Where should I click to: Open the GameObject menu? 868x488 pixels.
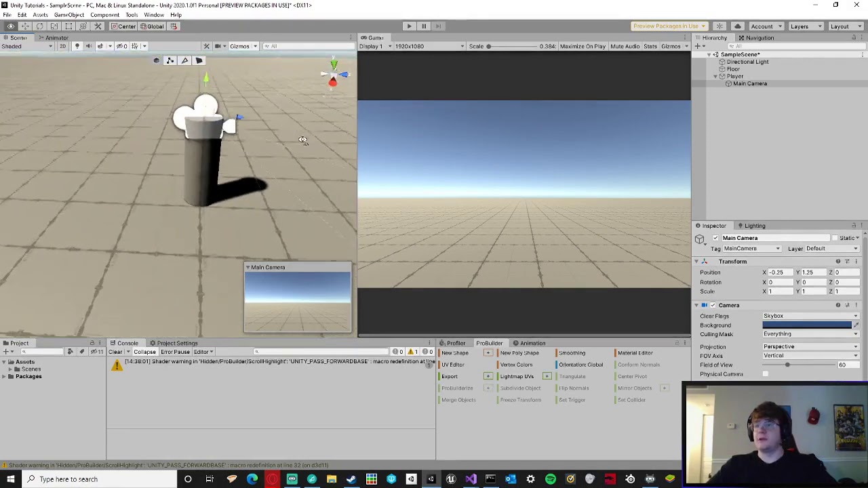(68, 15)
